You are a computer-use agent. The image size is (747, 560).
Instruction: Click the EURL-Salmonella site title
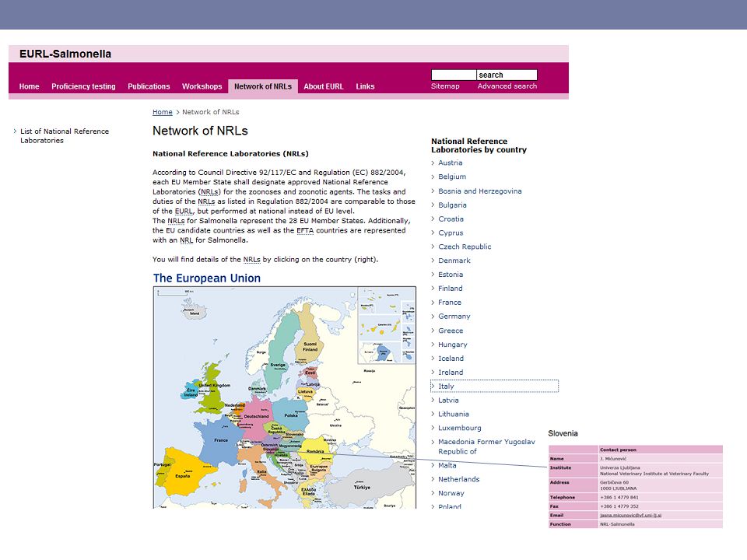[65, 54]
